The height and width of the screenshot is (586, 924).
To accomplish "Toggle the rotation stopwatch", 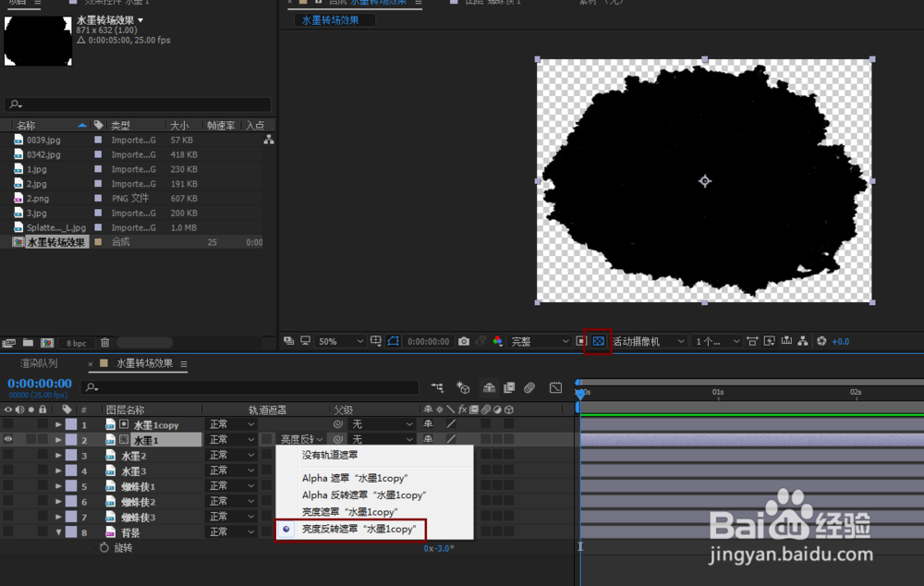I will pyautogui.click(x=104, y=548).
